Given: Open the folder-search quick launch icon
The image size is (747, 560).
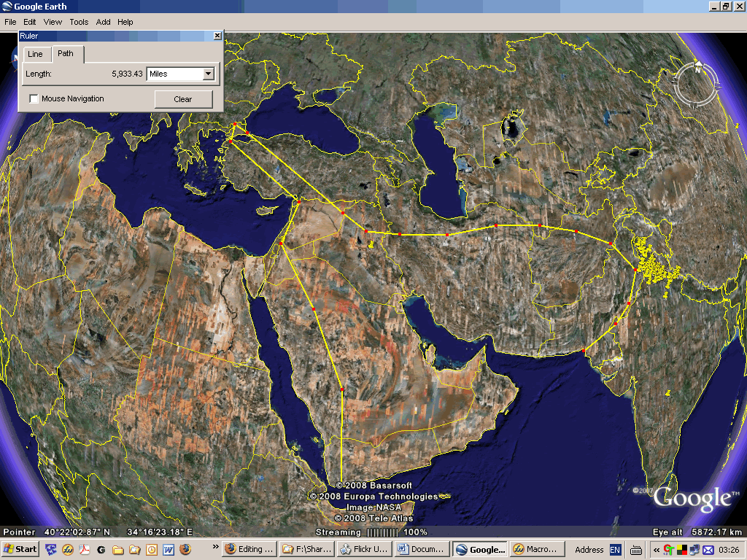Looking at the screenshot, I should click(135, 550).
